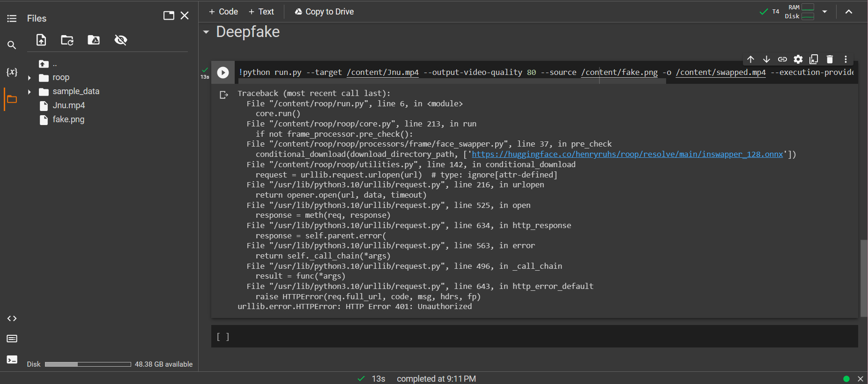Click the upload file icon in Files
The width and height of the screenshot is (868, 384).
click(41, 40)
